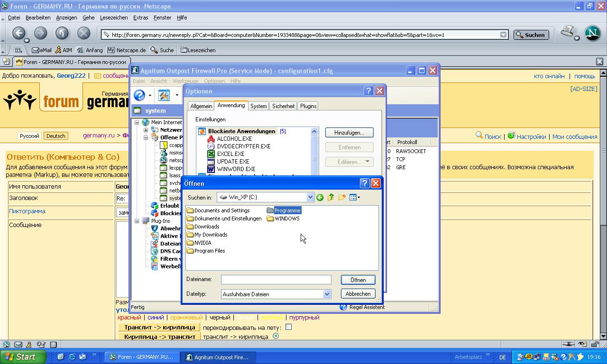
Task: Pick the 'синий' color link
Action: tap(156, 318)
